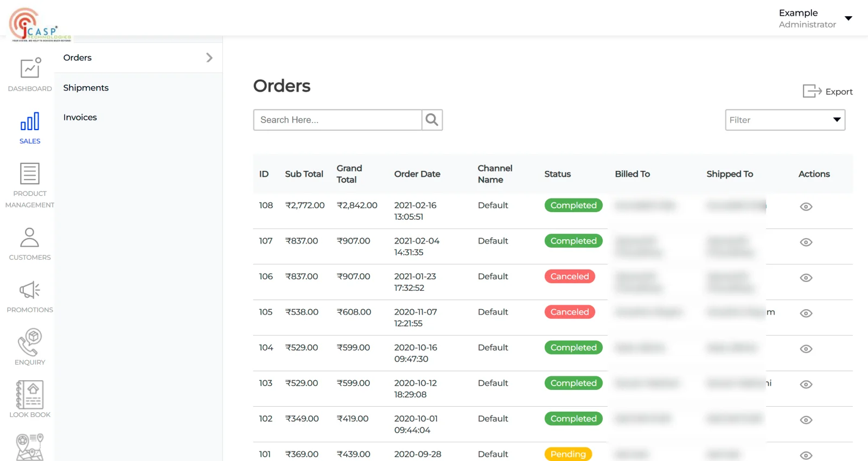
Task: Select the Sales bar chart icon
Action: pos(30,121)
